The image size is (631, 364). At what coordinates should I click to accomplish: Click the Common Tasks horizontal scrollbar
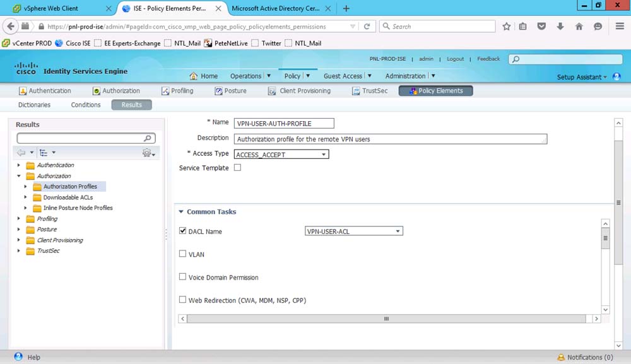[x=386, y=319]
